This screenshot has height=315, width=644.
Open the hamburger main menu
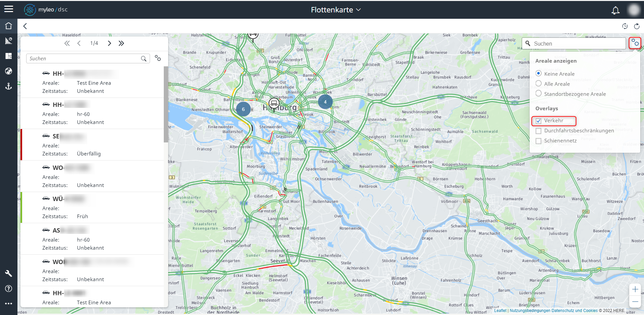click(9, 9)
